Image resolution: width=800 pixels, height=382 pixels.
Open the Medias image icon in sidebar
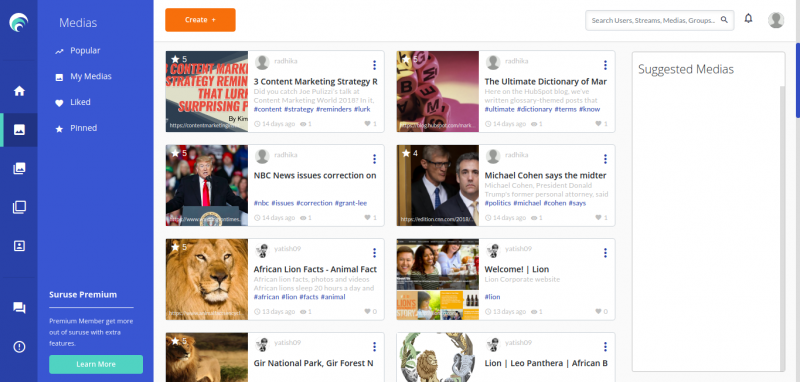(19, 130)
